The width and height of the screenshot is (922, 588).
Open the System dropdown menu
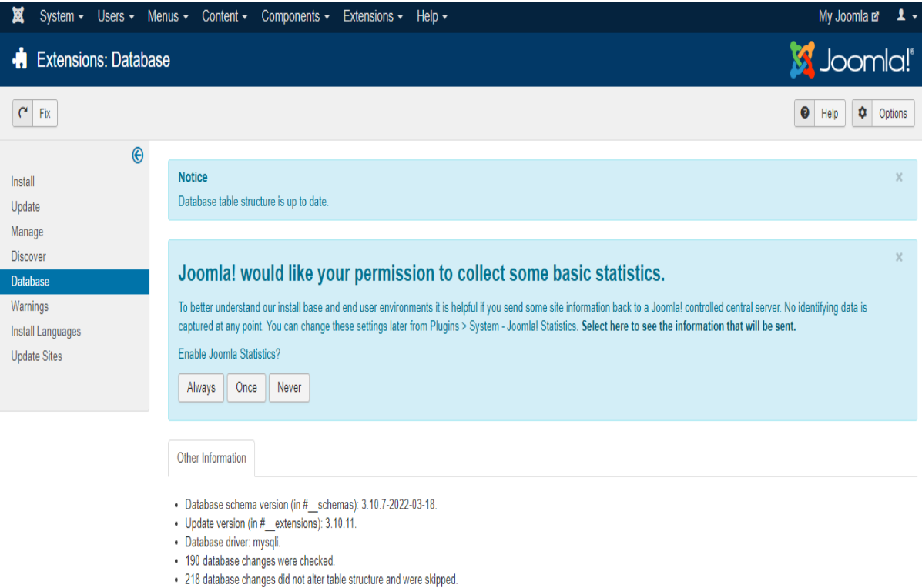coord(61,16)
